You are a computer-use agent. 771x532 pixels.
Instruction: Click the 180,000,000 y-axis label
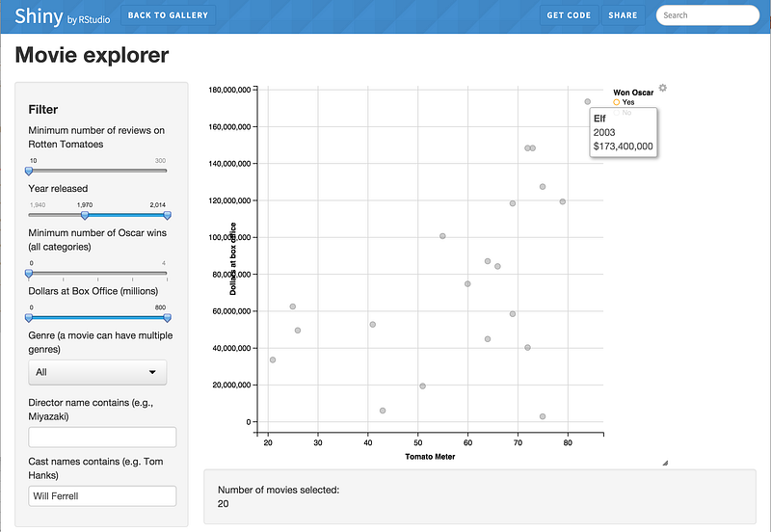[x=229, y=90]
